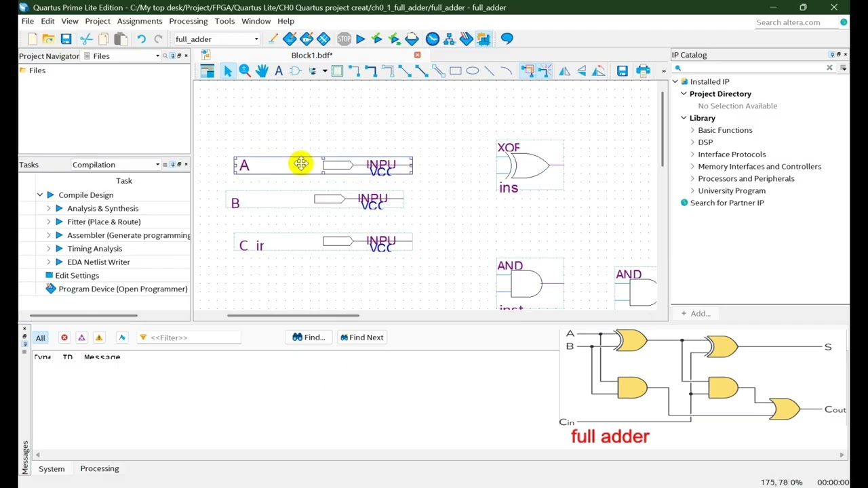868x488 pixels.
Task: Click the Undo arrow icon
Action: click(141, 39)
